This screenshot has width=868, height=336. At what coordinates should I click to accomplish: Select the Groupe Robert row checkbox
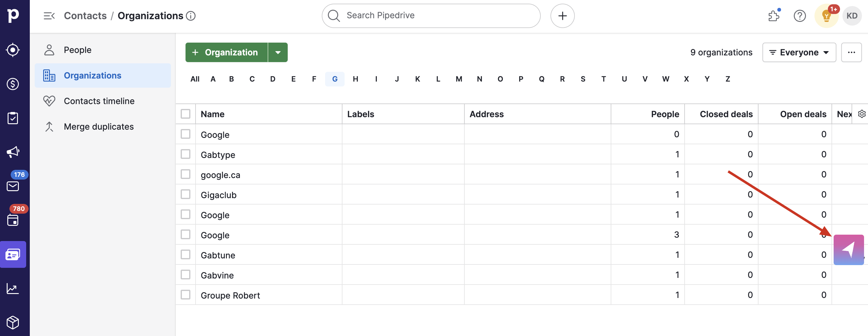coord(185,295)
